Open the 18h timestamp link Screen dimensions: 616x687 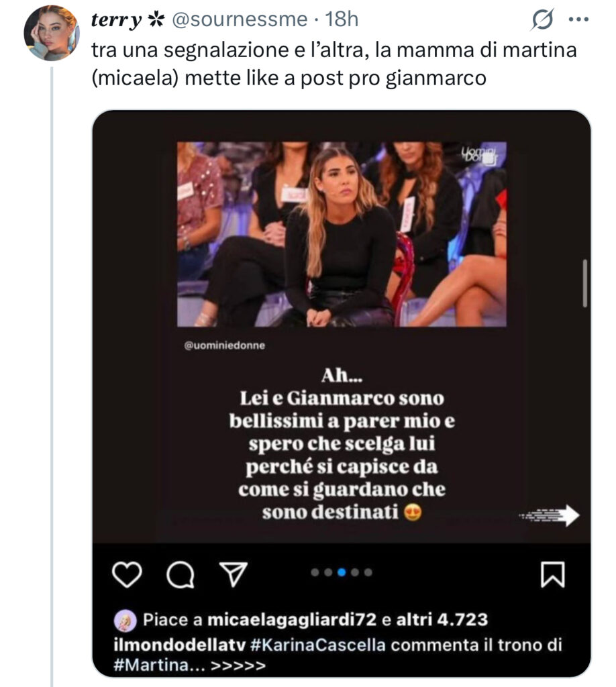[x=342, y=21]
